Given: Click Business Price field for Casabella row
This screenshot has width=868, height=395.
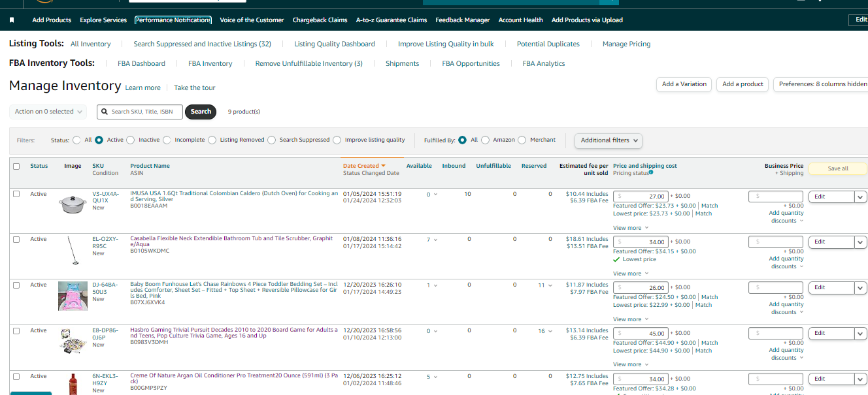Looking at the screenshot, I should point(776,242).
